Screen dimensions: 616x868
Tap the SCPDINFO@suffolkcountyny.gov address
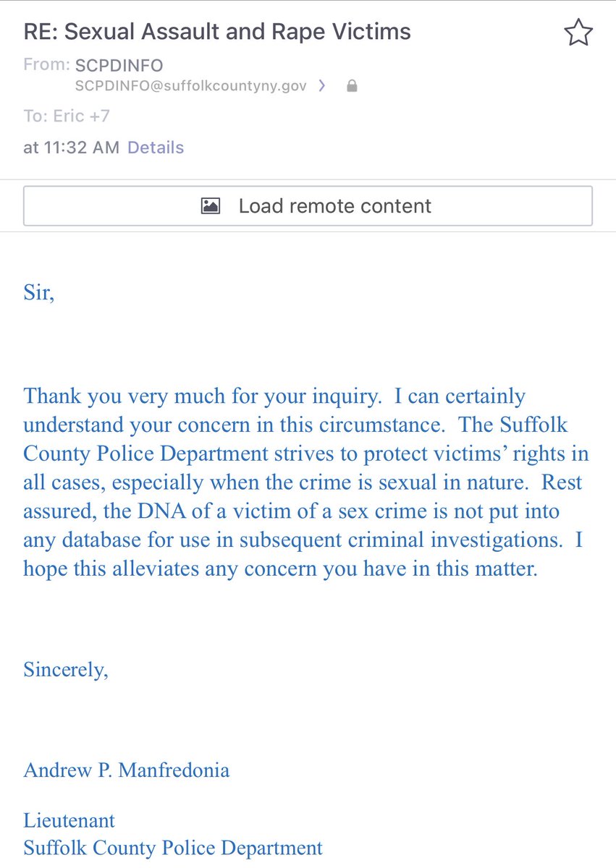point(190,86)
